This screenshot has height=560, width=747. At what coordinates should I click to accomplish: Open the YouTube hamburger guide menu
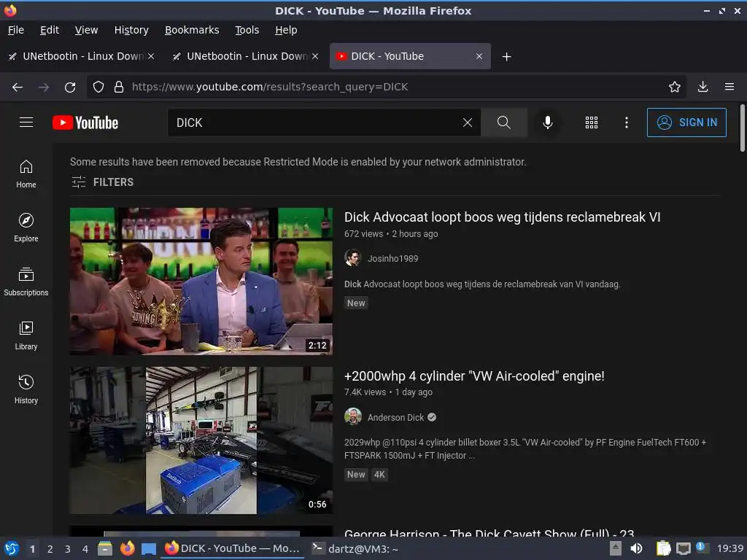tap(26, 122)
